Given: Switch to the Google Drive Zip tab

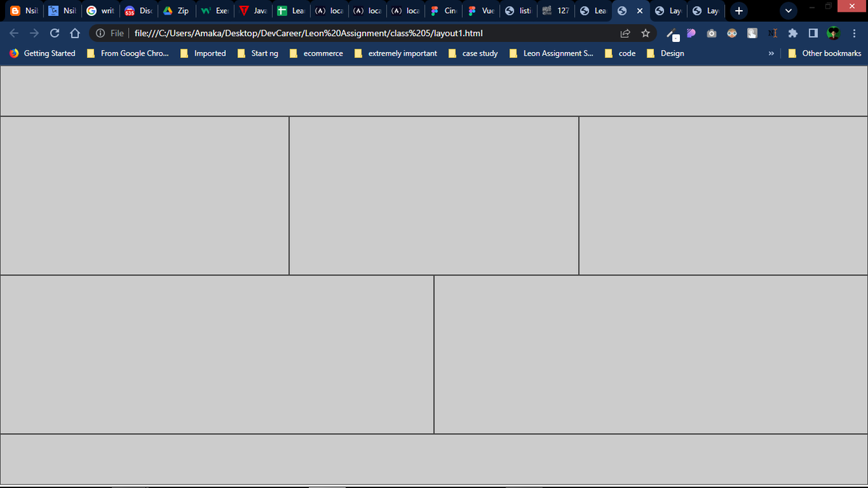Looking at the screenshot, I should tap(176, 11).
